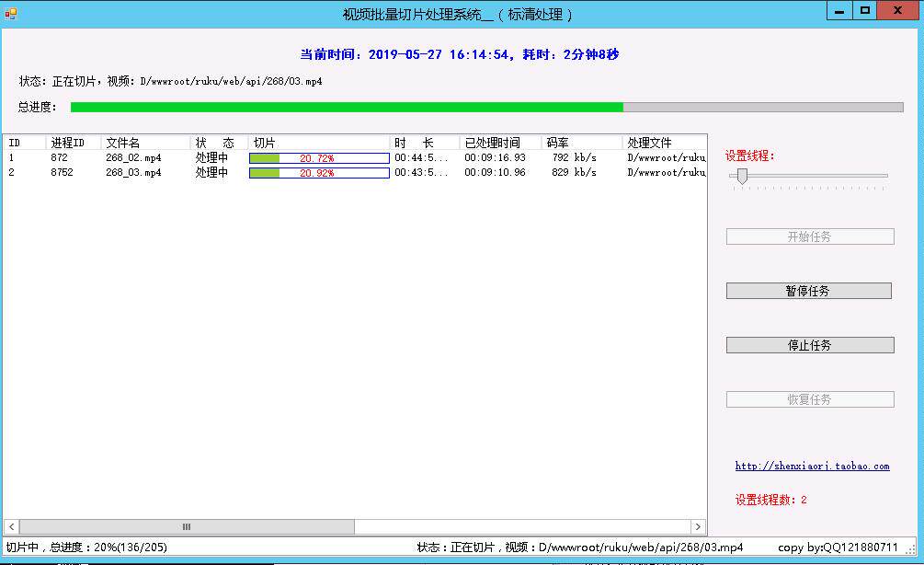Click status bar 切片中, 总进度: 20%(136/205)
This screenshot has width=924, height=565.
pyautogui.click(x=86, y=548)
